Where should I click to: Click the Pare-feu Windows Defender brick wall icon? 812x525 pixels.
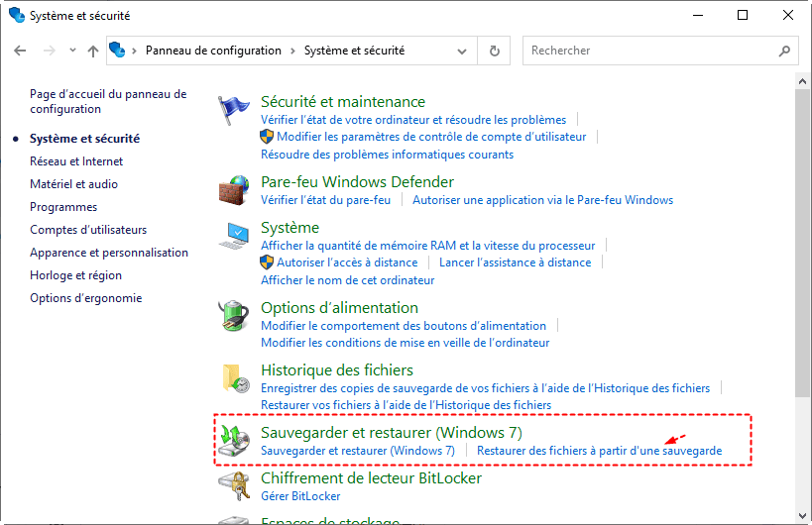(x=234, y=190)
